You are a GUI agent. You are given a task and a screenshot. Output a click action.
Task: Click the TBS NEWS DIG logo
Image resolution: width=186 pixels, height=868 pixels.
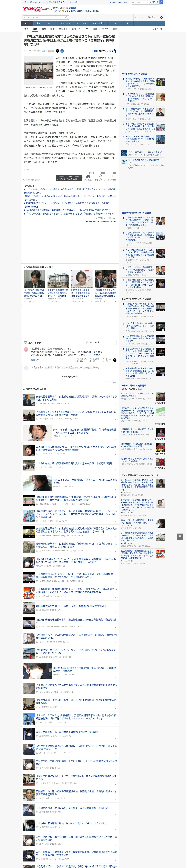coord(104,51)
